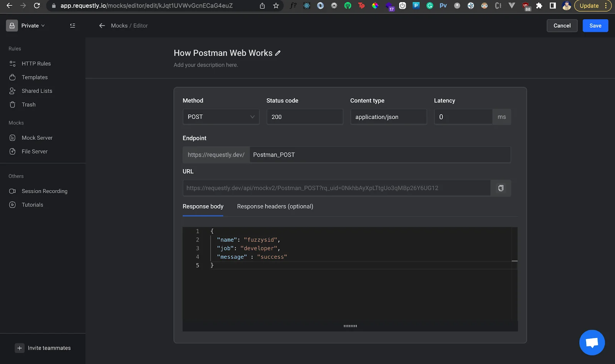Viewport: 615px width, 364px height.
Task: Switch to the Response body tab
Action: point(203,207)
